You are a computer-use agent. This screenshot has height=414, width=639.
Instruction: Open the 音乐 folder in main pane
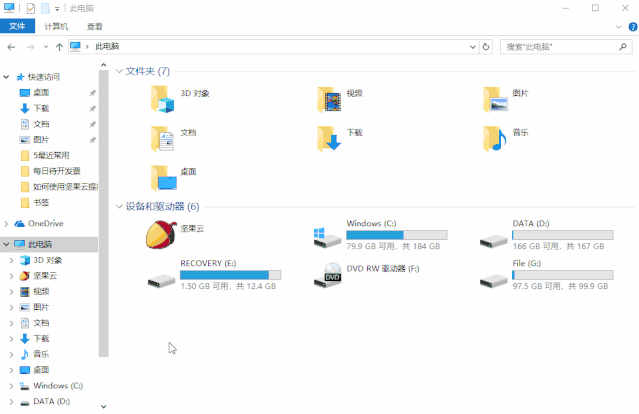pyautogui.click(x=495, y=139)
